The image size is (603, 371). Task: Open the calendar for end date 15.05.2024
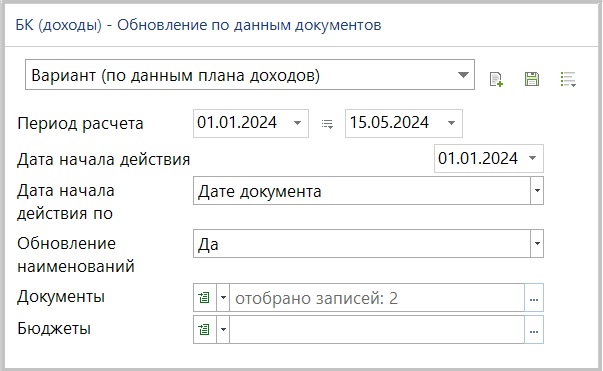pyautogui.click(x=451, y=123)
